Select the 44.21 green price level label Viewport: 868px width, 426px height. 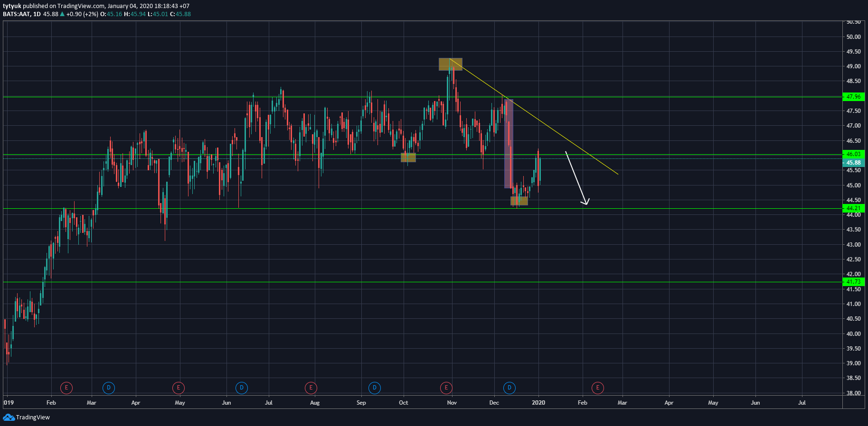[x=854, y=208]
